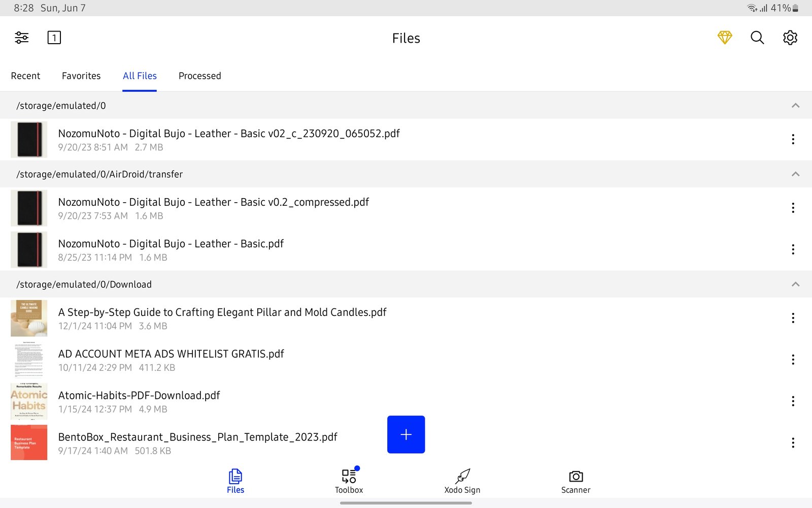Viewport: 812px width, 508px height.
Task: Open more options for BentoBox Restaurant Business Plan
Action: coord(793,443)
